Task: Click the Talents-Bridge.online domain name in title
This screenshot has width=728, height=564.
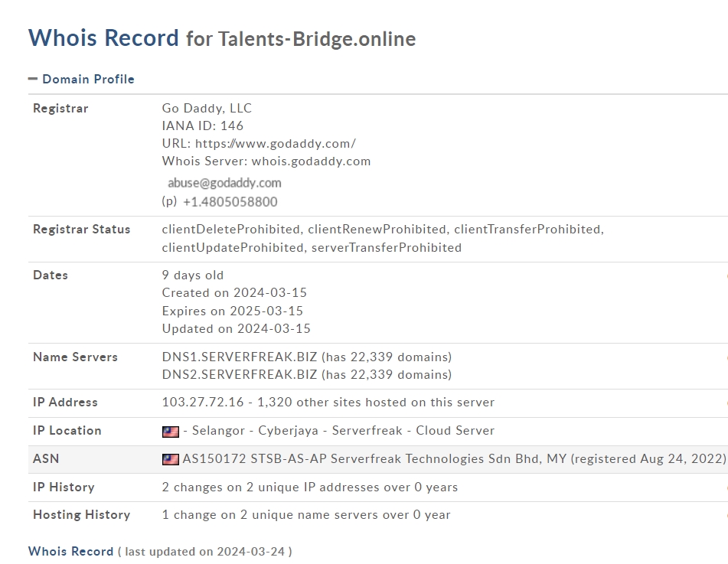Action: tap(317, 39)
